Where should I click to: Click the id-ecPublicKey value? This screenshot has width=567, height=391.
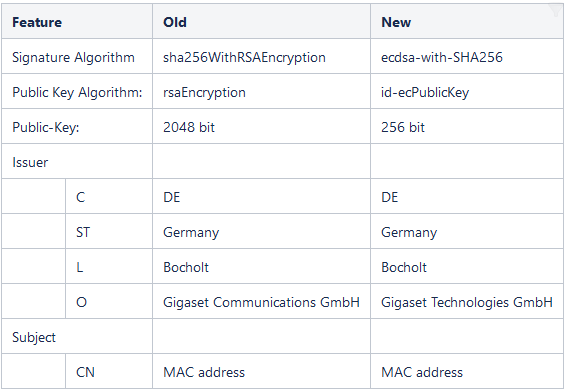click(x=425, y=93)
